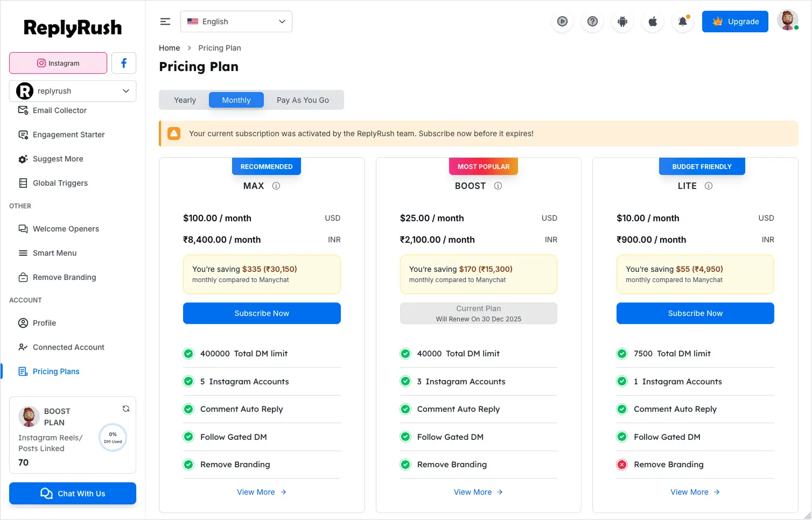
Task: Click the BUDGET FRIENDLY badge on LITE
Action: point(702,166)
